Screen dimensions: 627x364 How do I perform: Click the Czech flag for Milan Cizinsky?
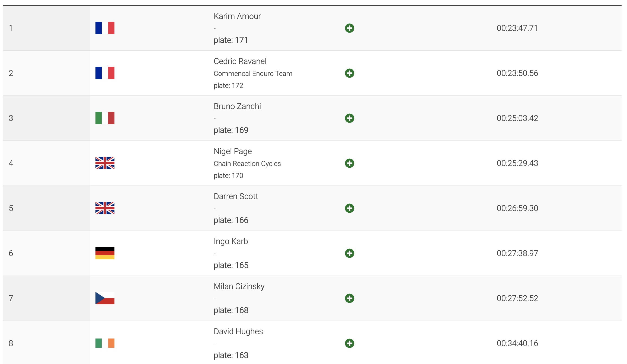point(105,298)
